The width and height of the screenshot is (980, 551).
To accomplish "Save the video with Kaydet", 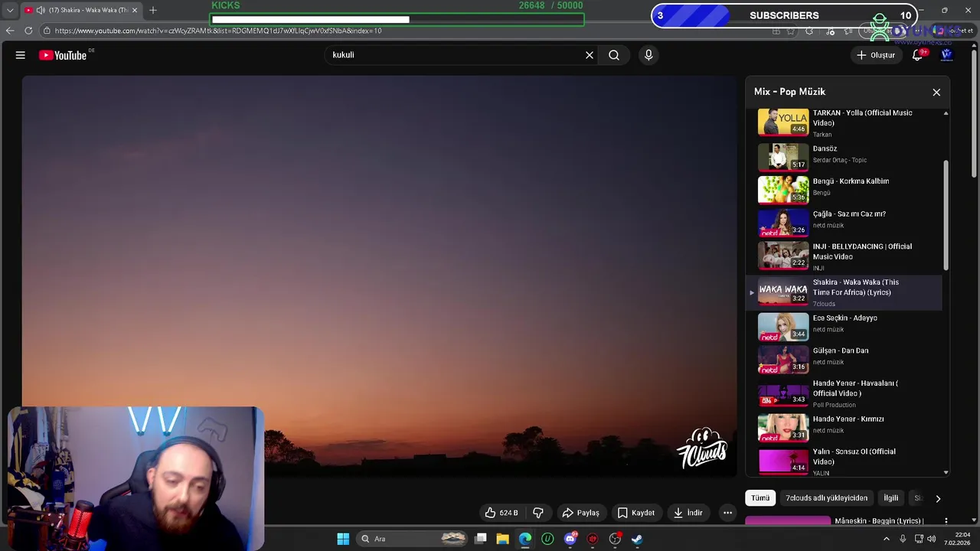I will coord(636,513).
